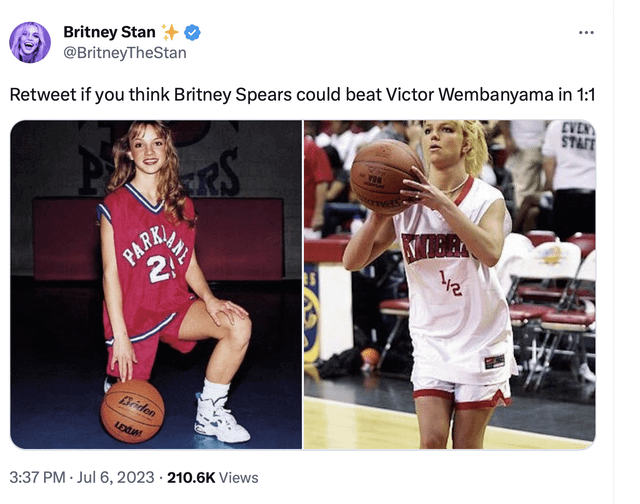Open the left photo with red jersey
The width and height of the screenshot is (640, 504).
[156, 285]
